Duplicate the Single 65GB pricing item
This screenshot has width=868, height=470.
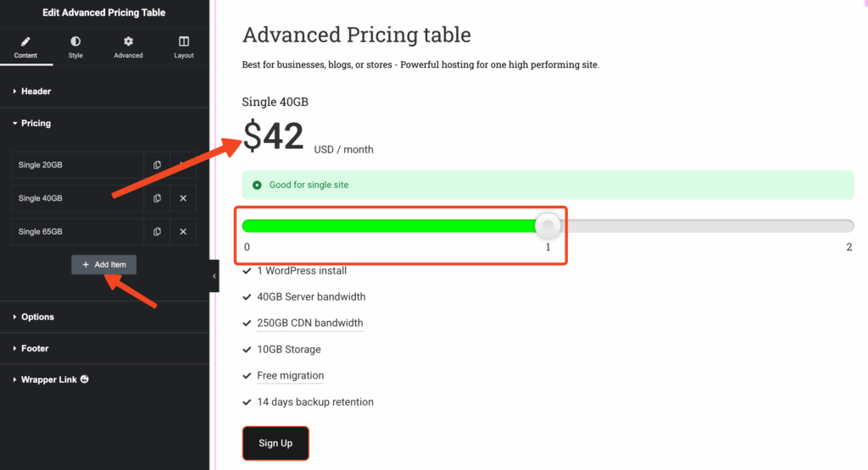[x=158, y=231]
